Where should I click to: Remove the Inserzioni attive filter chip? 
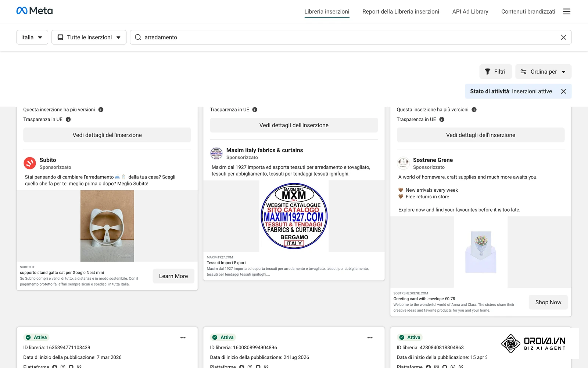tap(563, 91)
